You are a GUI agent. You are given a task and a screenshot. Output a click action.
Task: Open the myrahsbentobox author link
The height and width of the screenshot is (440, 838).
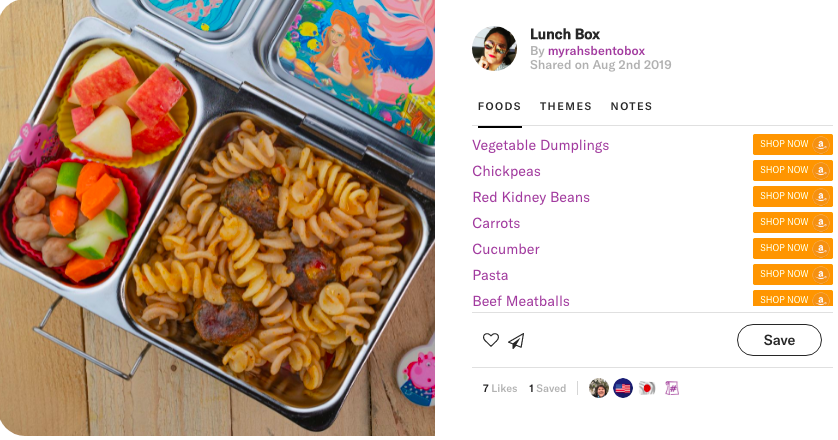point(596,51)
